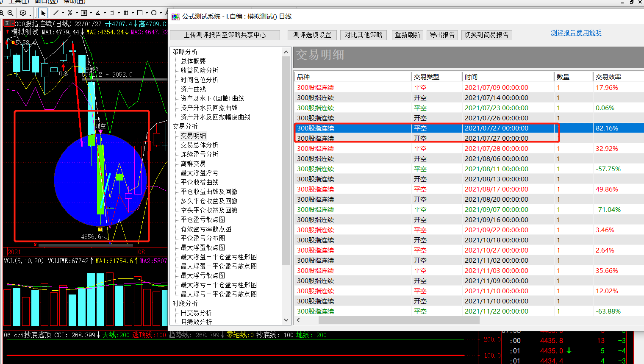Open dropdown arrow next to percent tool

(x=77, y=13)
